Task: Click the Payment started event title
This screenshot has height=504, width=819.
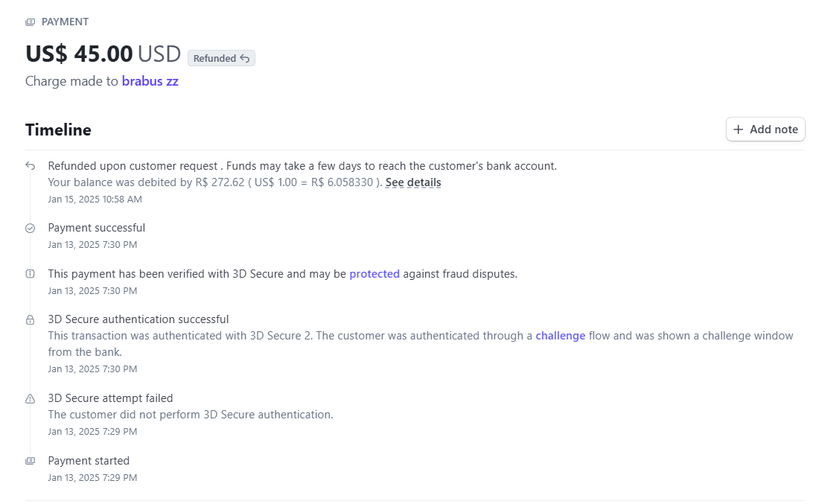Action: tap(89, 461)
